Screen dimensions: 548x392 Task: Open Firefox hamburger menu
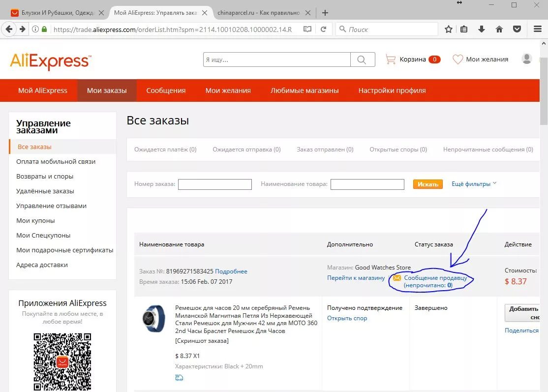click(x=538, y=30)
